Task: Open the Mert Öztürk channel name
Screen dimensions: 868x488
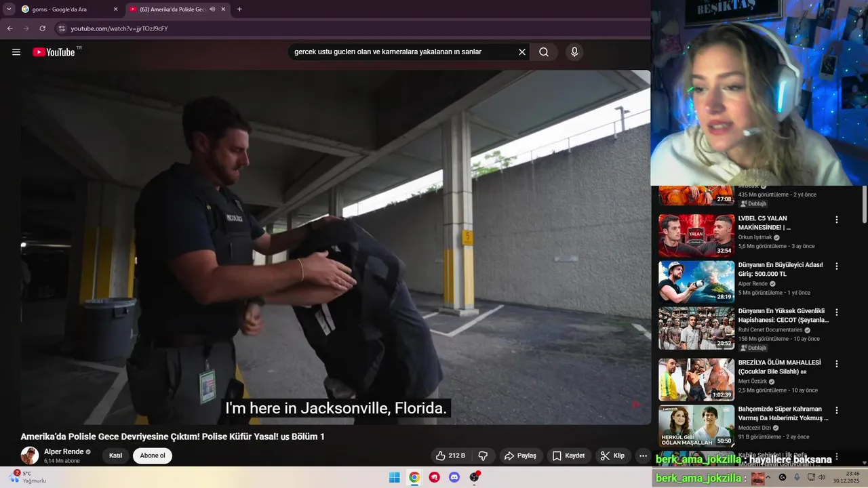Action: pos(753,382)
